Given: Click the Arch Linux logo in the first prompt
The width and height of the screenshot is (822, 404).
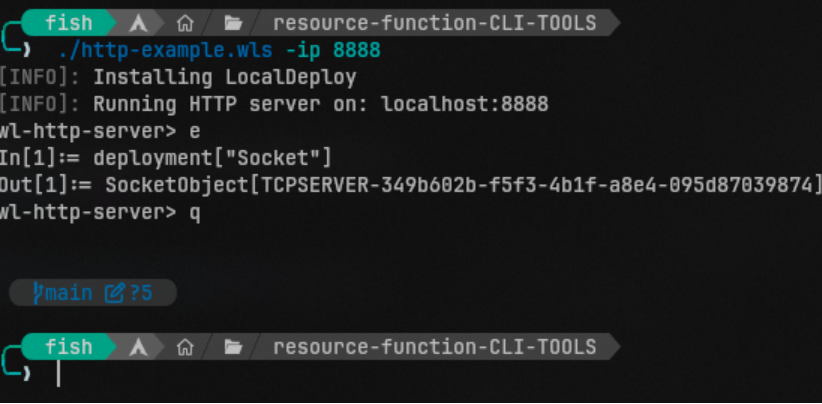Looking at the screenshot, I should 141,22.
